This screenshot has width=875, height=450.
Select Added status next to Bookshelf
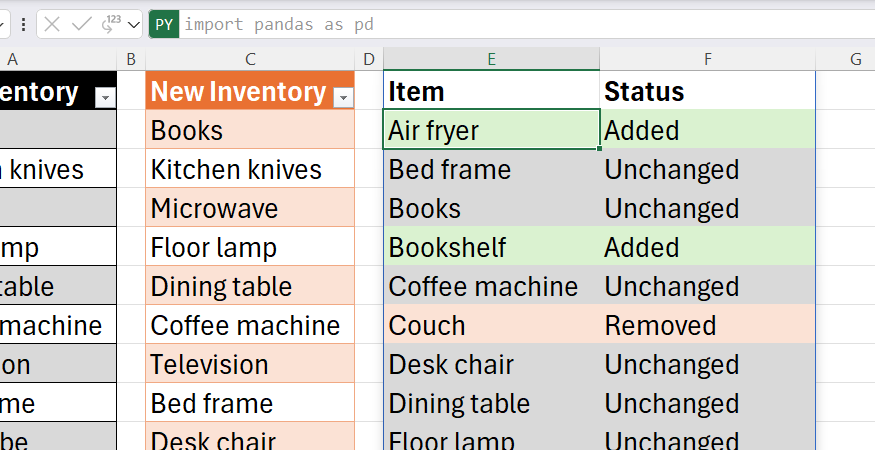coord(708,247)
